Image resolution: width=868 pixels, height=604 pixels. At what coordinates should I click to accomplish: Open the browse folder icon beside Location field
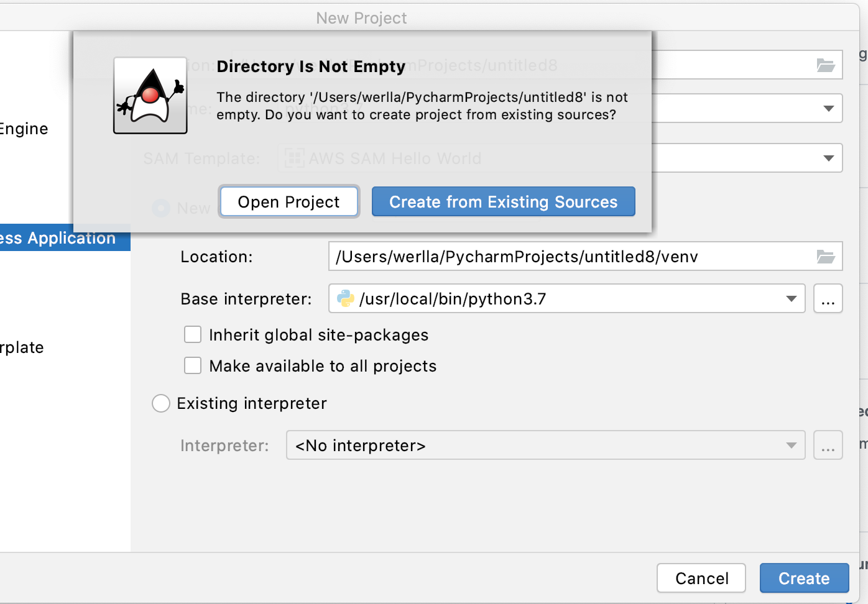[x=826, y=256]
